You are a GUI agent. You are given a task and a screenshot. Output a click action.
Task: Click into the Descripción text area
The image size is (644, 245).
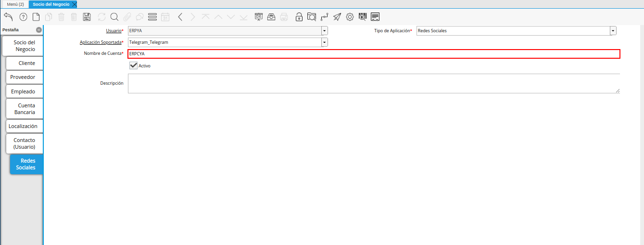coord(374,83)
